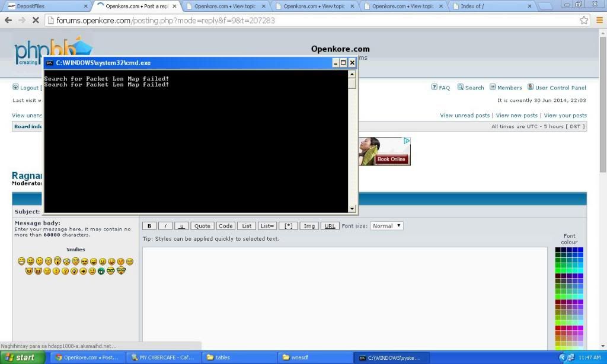Expand hidden system tray icons arrow
The width and height of the screenshot is (607, 364).
click(x=563, y=357)
